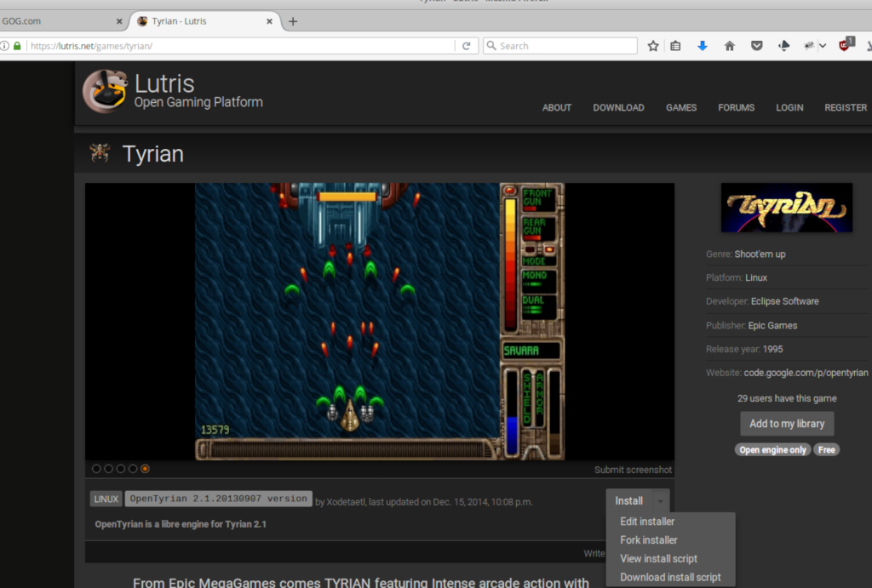Viewport: 872px width, 588px height.
Task: Click the Greasemonkey monkey toolbar icon
Action: (809, 46)
